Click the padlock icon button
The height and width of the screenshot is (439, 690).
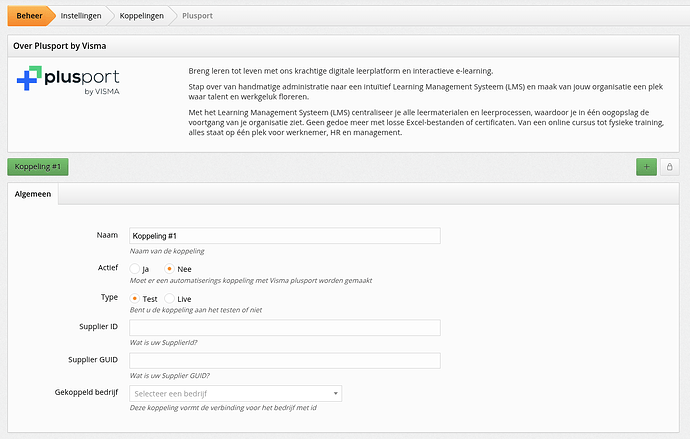[669, 167]
